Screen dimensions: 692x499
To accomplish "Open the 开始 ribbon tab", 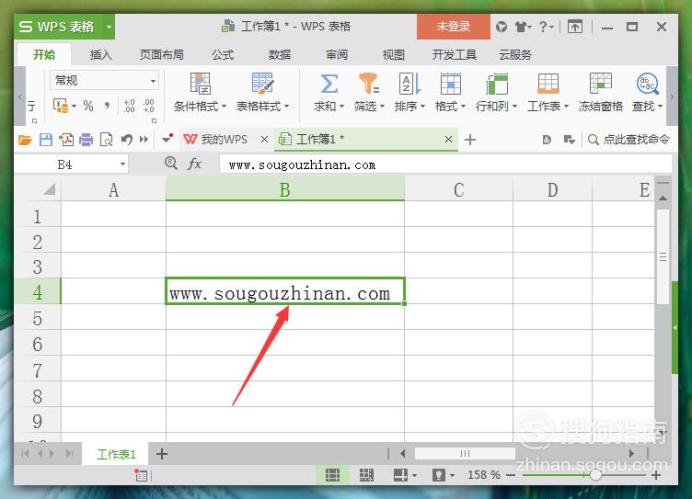I will point(44,55).
